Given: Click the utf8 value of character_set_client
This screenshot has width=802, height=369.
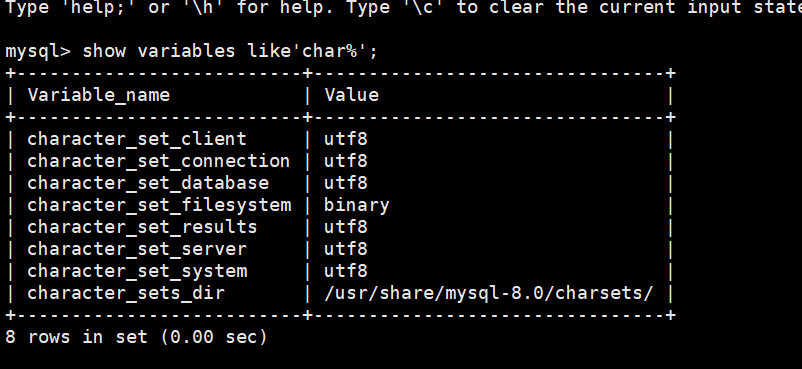Looking at the screenshot, I should [x=346, y=139].
